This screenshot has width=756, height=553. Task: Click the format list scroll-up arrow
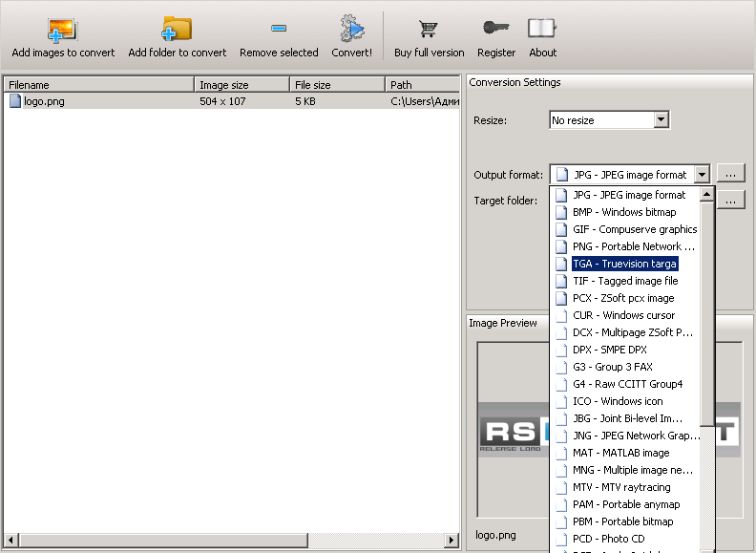[707, 195]
